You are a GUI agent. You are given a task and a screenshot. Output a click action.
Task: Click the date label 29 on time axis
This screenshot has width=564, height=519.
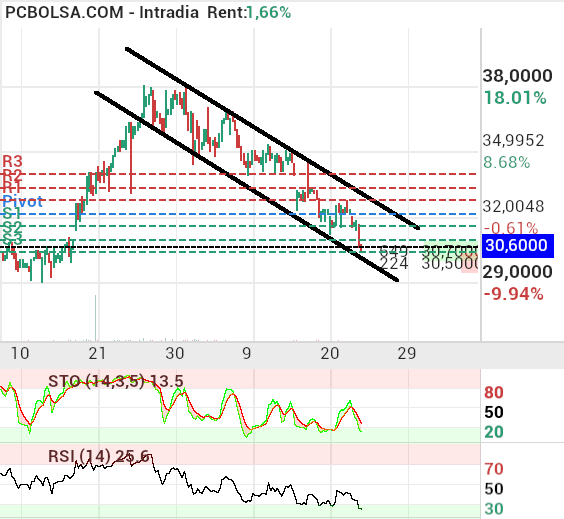[x=407, y=353]
